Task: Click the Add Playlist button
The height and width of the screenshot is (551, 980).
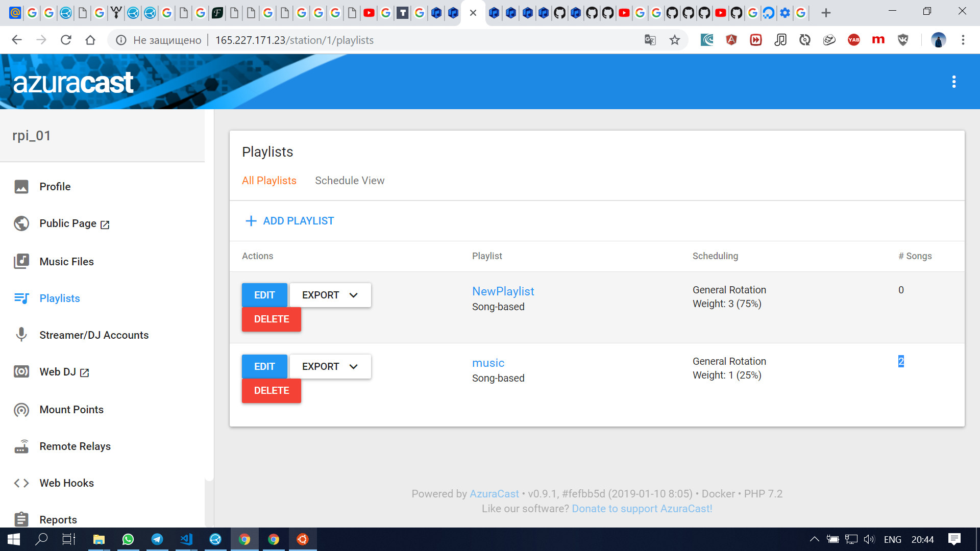Action: 289,220
